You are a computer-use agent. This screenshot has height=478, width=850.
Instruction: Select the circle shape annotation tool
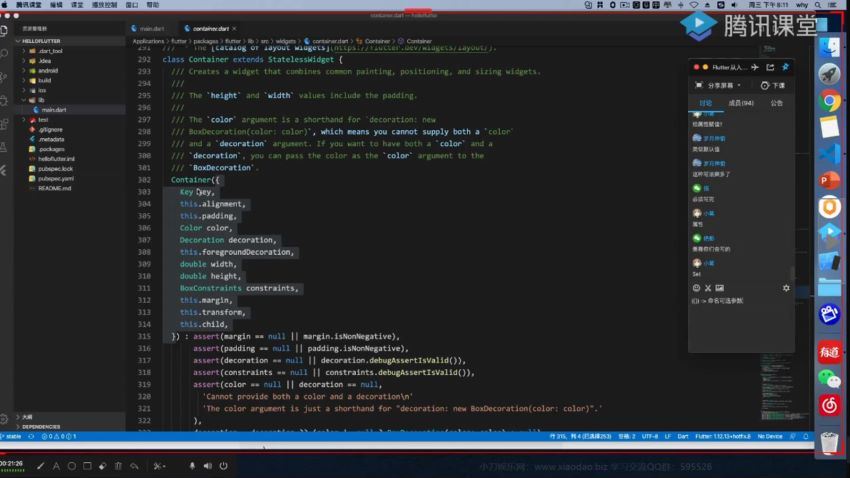click(x=72, y=466)
